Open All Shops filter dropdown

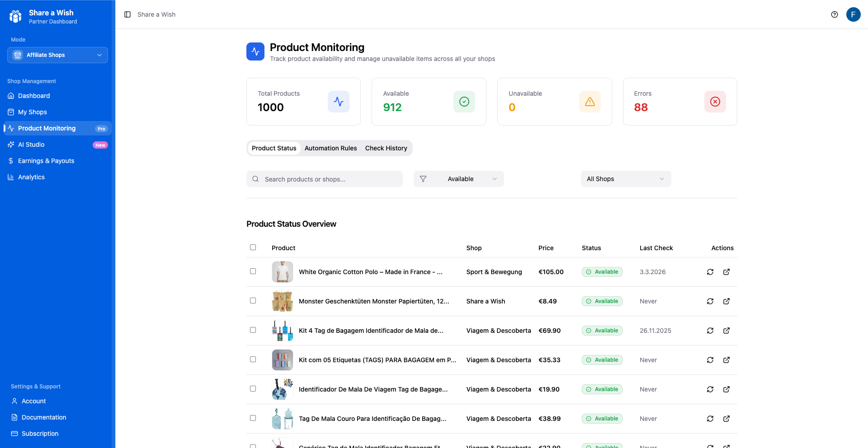[626, 179]
